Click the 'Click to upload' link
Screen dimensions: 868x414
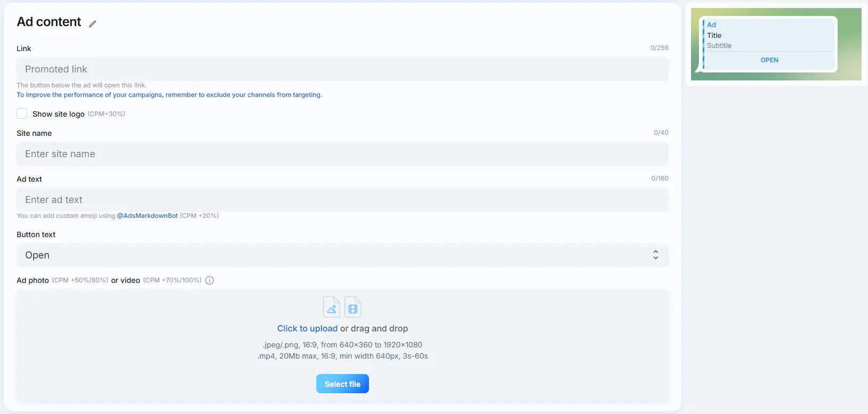click(x=307, y=329)
